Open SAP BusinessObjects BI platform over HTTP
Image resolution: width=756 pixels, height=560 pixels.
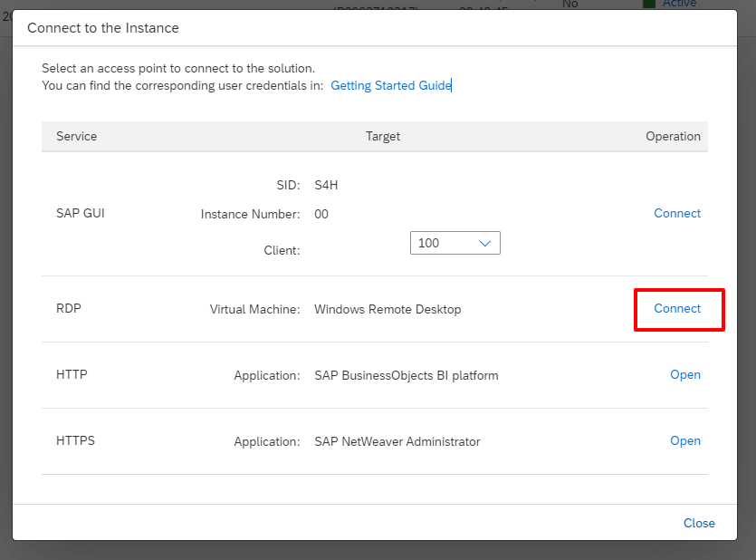pyautogui.click(x=684, y=375)
